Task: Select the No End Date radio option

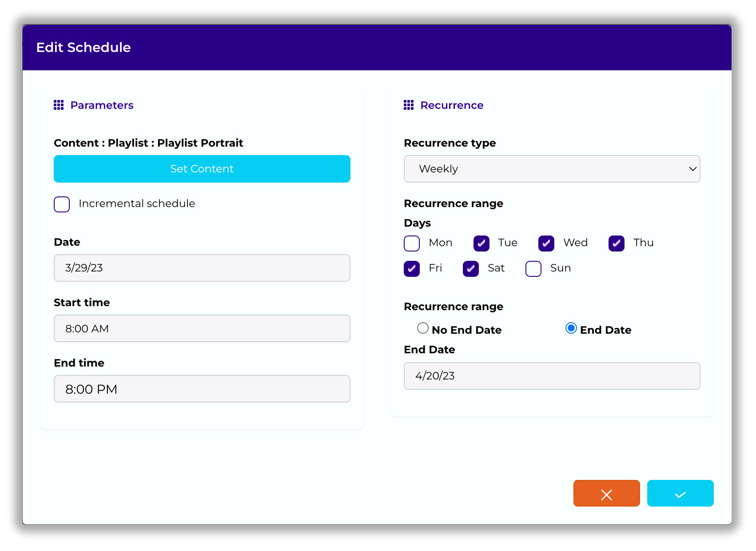Action: [x=423, y=328]
